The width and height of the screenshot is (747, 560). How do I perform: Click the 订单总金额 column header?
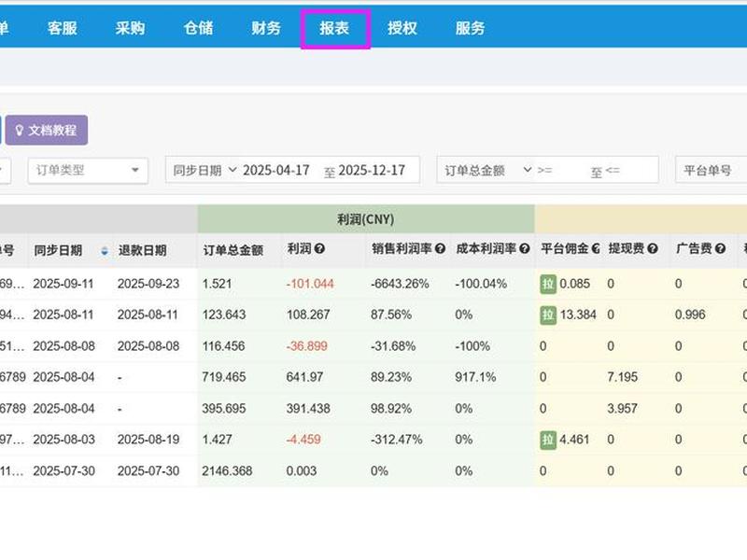233,250
